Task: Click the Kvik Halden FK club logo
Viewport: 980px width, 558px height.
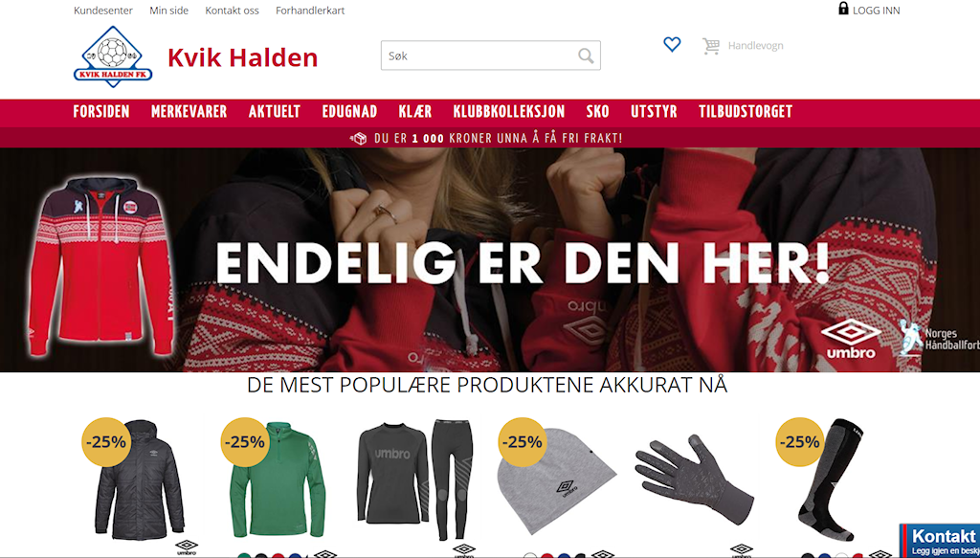Action: click(x=113, y=56)
